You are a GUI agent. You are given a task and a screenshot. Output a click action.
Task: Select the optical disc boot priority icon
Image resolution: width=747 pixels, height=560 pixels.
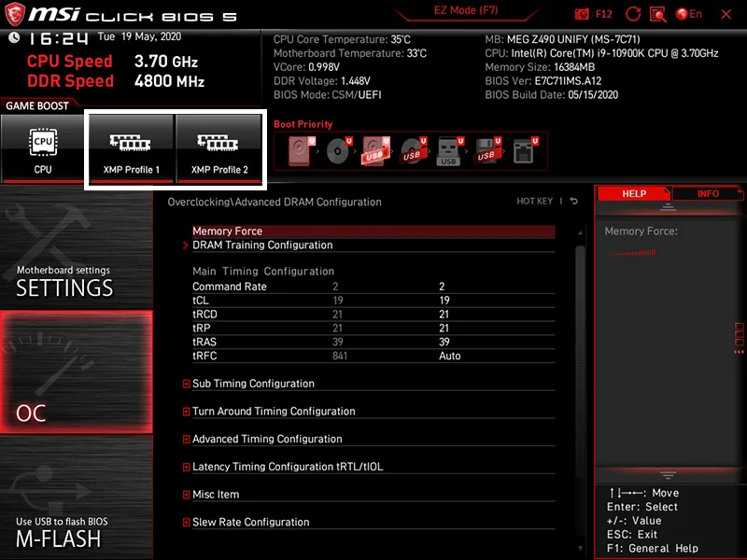[x=337, y=151]
